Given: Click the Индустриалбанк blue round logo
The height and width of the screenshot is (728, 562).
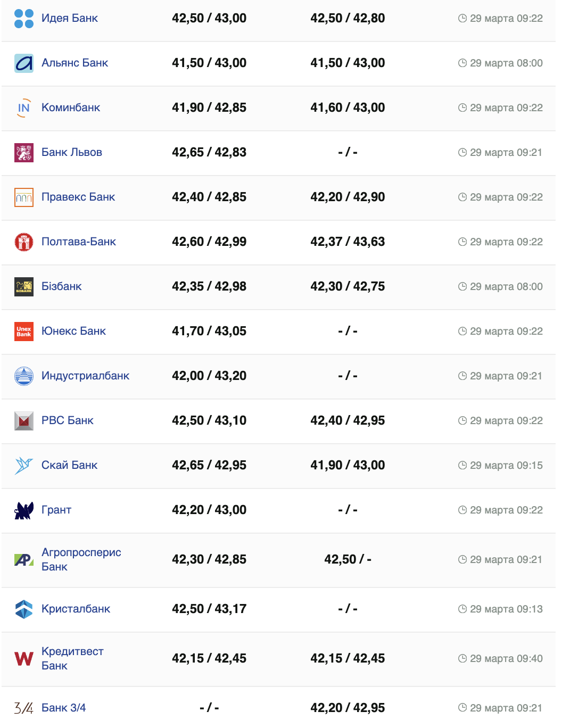Looking at the screenshot, I should 24,376.
